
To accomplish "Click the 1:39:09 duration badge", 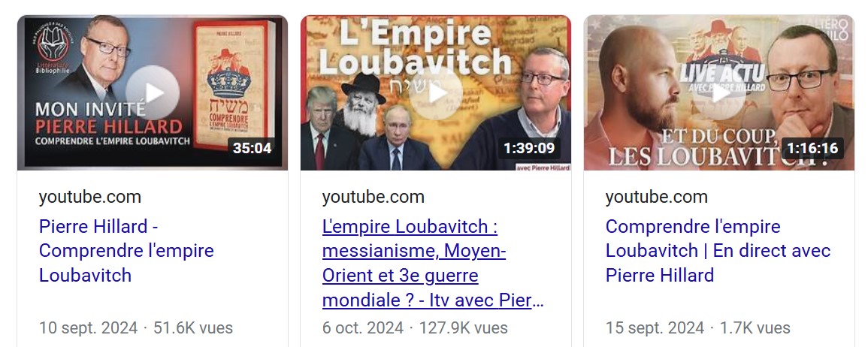I will click(x=528, y=148).
